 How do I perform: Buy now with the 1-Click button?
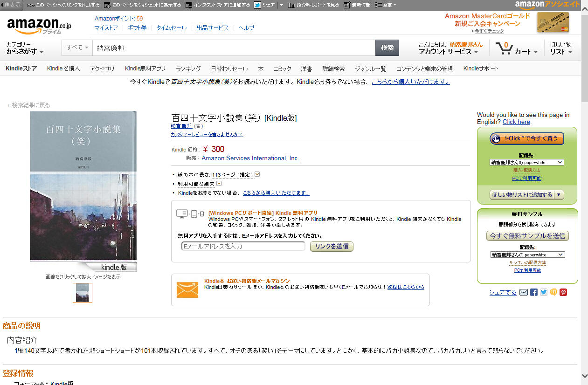527,138
